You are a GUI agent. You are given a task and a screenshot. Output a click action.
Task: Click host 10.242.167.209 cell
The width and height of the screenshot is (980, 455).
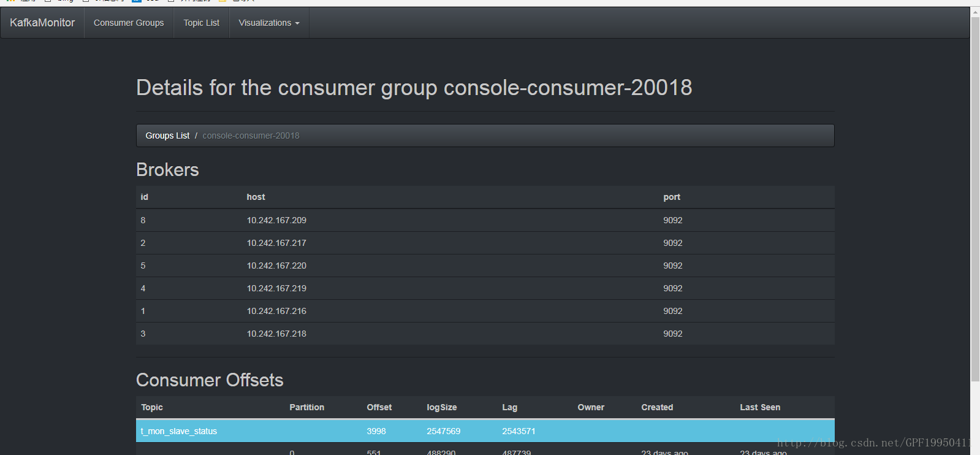[x=276, y=220]
